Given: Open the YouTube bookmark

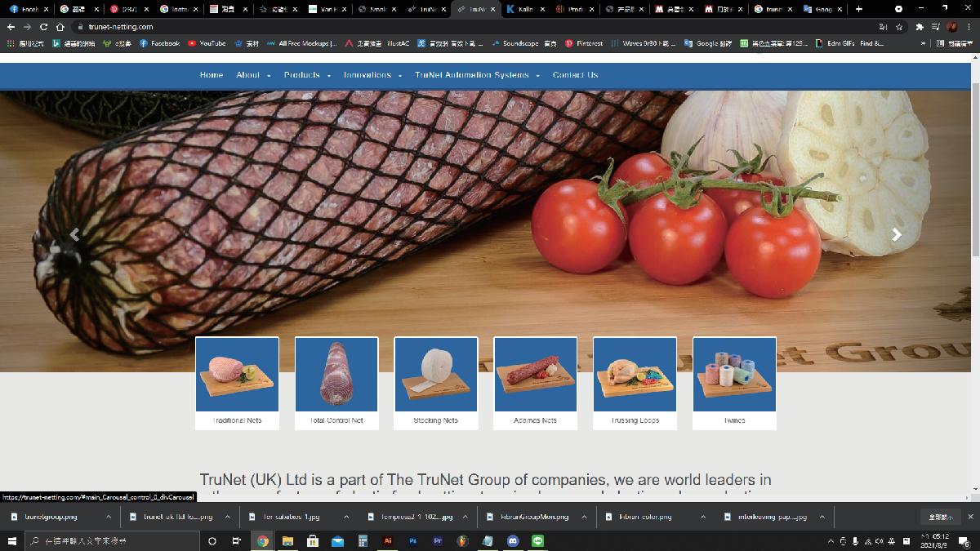Looking at the screenshot, I should (207, 43).
